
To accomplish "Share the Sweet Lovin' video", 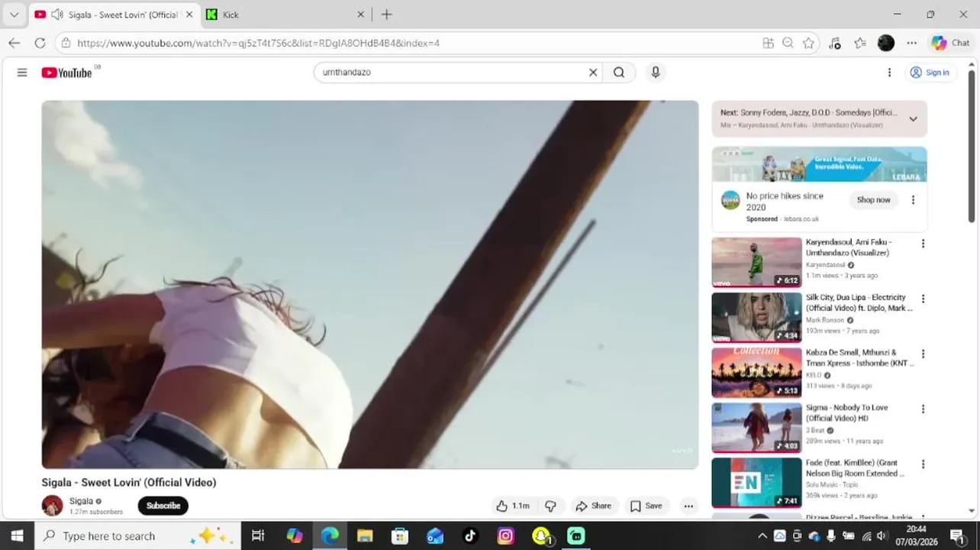I will click(x=593, y=506).
